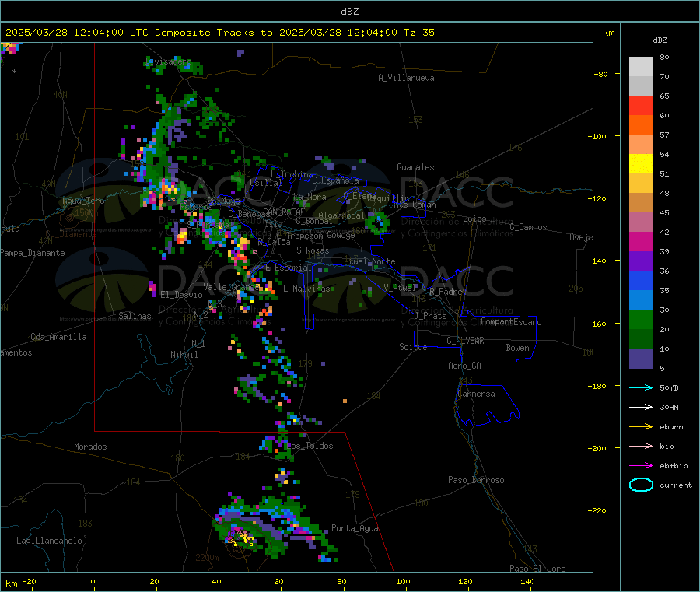The width and height of the screenshot is (700, 592).
Task: Click the slate purple swatch above 5
Action: pyautogui.click(x=641, y=359)
